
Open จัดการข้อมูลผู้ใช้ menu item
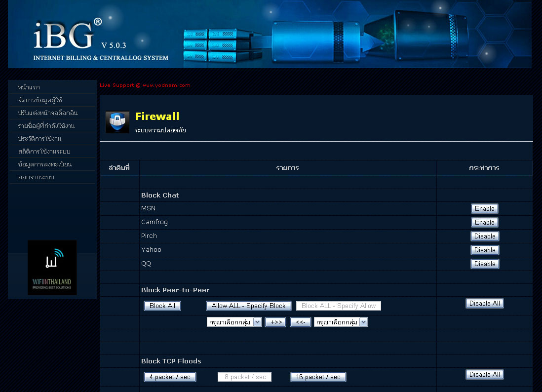tap(40, 100)
